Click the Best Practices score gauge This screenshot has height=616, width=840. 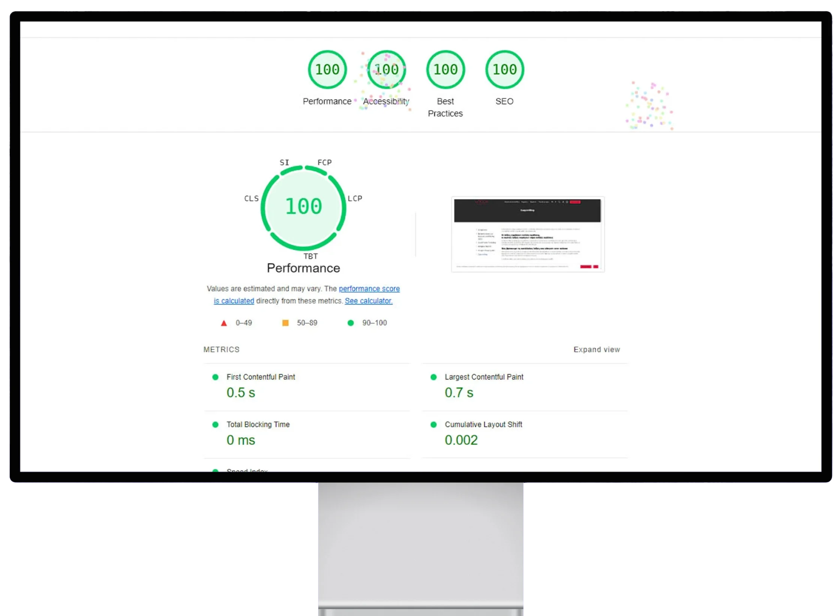445,70
